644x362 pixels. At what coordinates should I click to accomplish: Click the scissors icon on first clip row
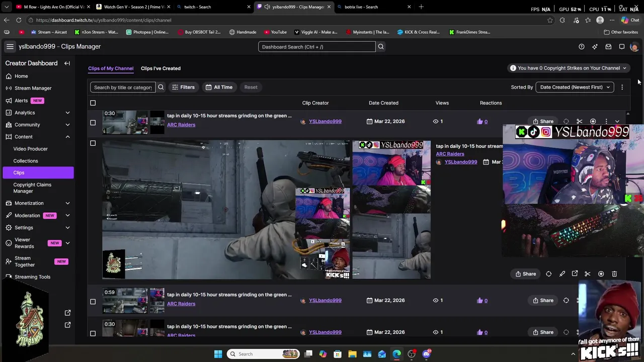580,121
